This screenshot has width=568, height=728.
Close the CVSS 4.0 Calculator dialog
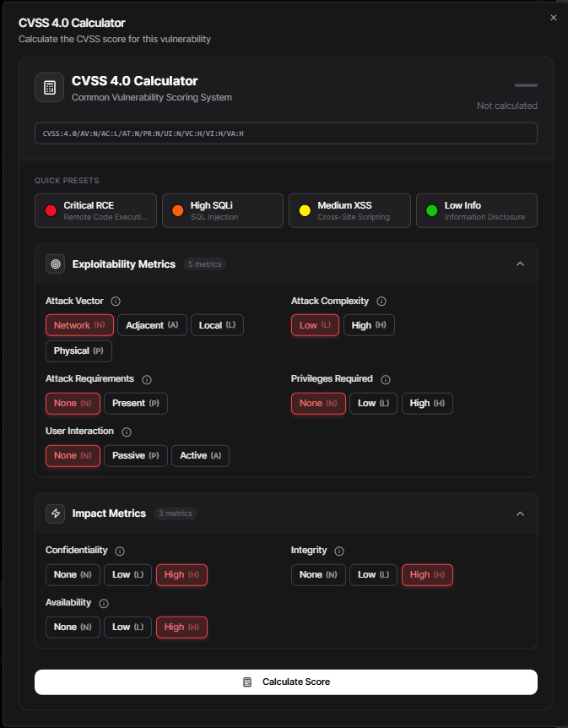pyautogui.click(x=553, y=18)
